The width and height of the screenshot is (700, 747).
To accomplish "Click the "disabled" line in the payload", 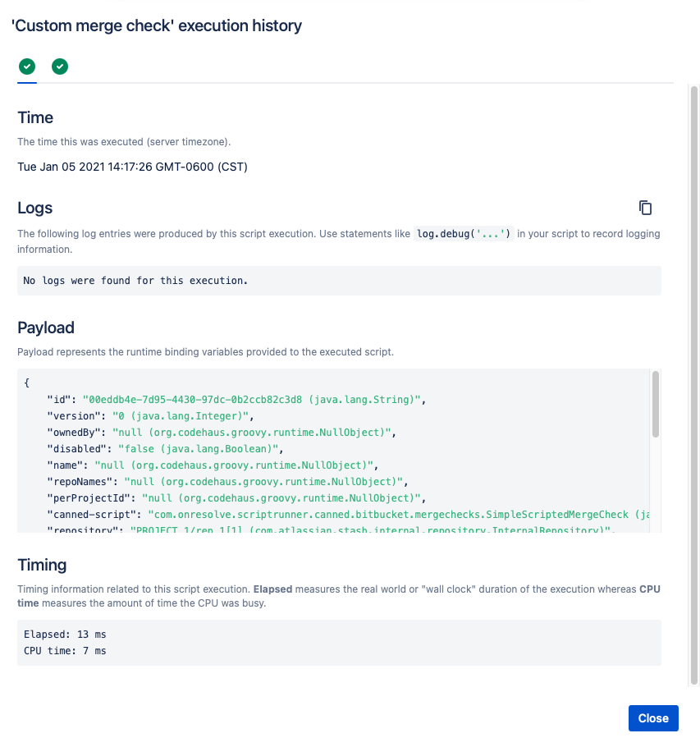I will 165,449.
